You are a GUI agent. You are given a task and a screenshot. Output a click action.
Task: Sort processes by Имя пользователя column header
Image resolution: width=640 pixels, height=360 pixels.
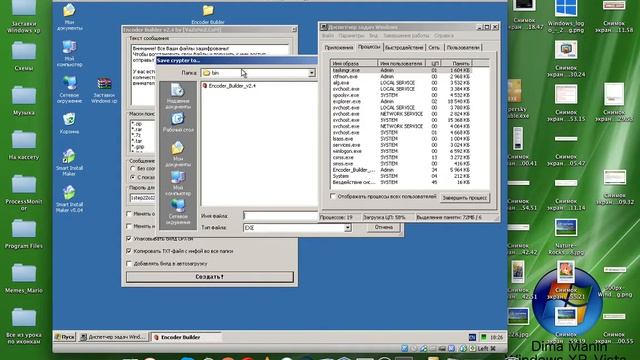401,63
